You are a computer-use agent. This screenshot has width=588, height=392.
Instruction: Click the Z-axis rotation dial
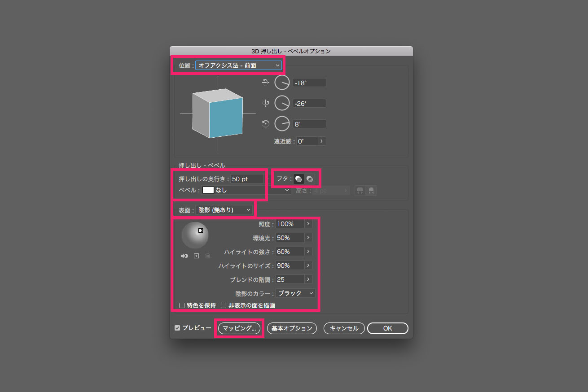pyautogui.click(x=282, y=124)
